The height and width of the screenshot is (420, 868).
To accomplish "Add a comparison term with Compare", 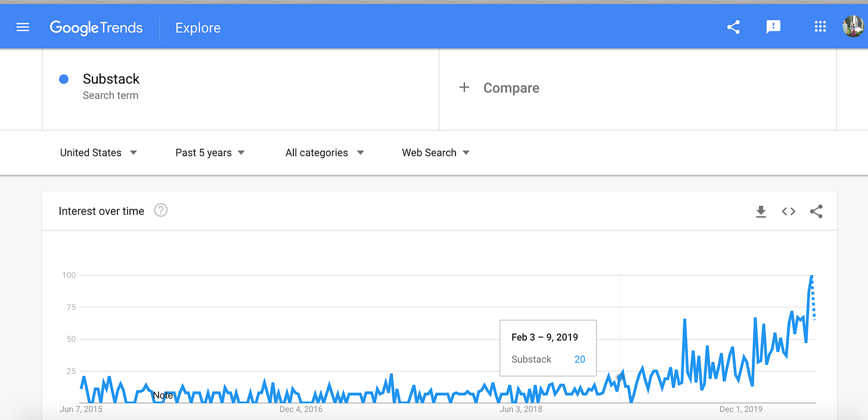I will click(x=511, y=88).
